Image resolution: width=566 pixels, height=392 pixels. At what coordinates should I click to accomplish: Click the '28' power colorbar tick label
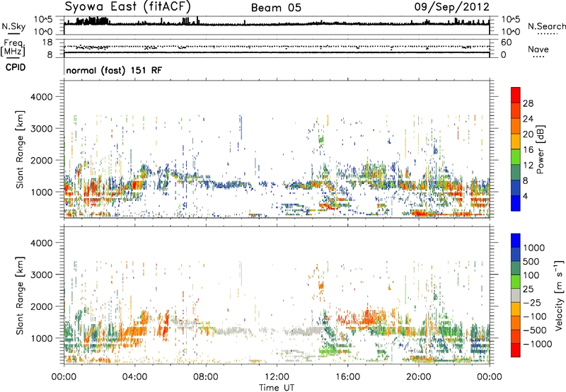click(x=528, y=103)
